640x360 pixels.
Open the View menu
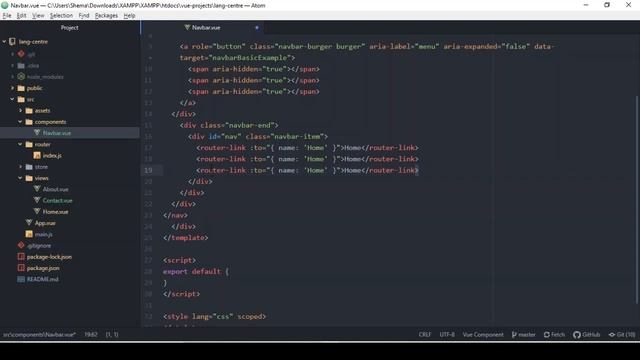coord(38,16)
